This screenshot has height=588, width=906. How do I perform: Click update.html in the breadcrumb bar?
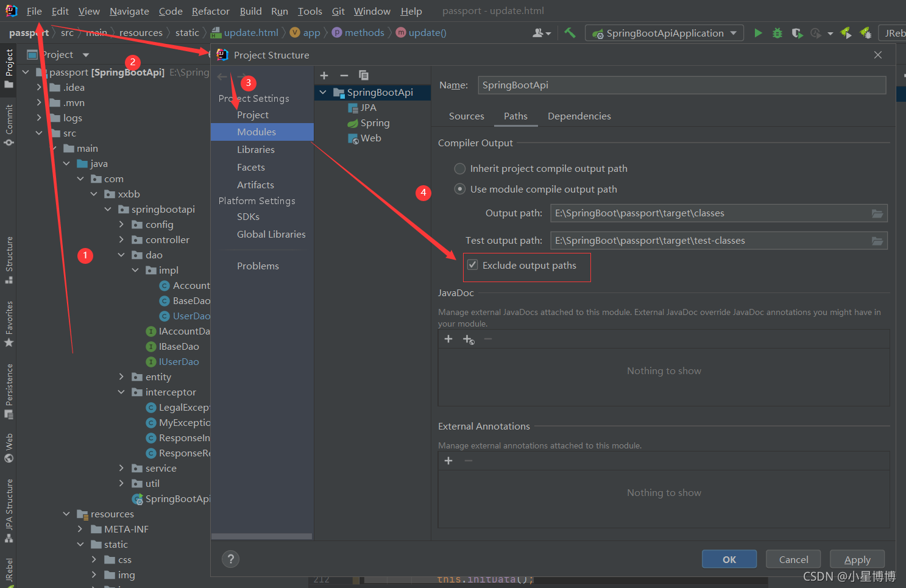244,33
